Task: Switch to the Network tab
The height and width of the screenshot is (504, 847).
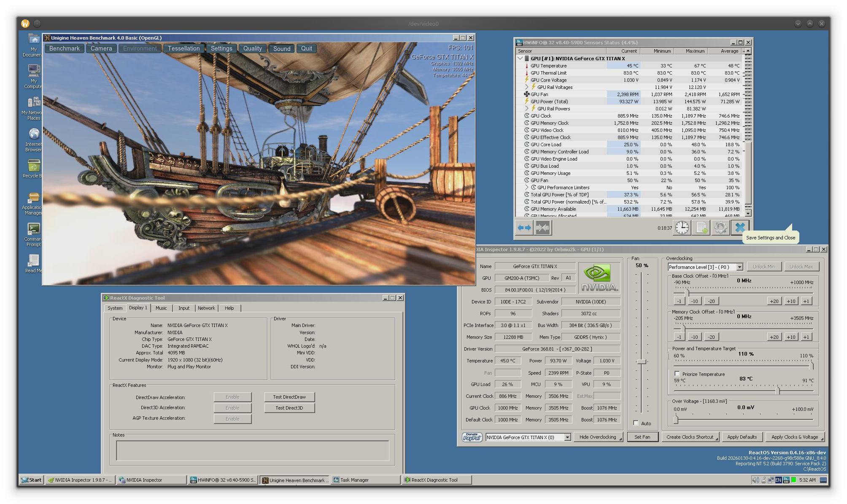Action: [x=206, y=308]
